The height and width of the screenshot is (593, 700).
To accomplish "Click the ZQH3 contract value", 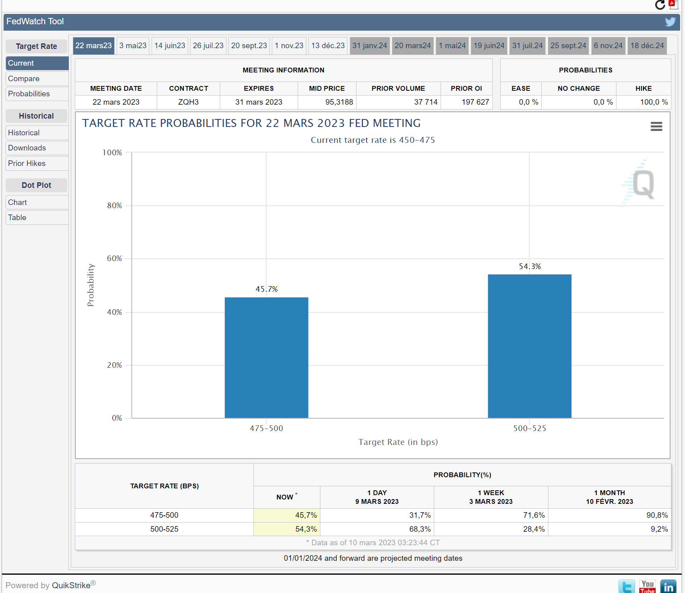I will tap(188, 102).
